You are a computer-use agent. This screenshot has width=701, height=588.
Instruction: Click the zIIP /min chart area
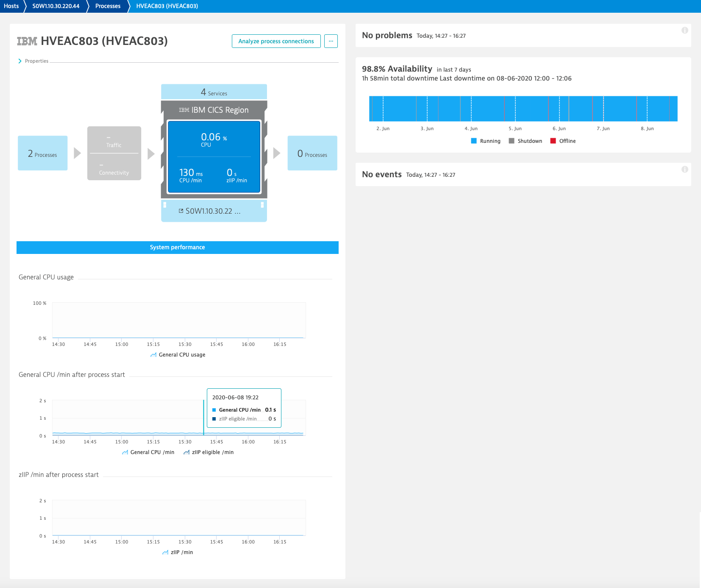[179, 518]
